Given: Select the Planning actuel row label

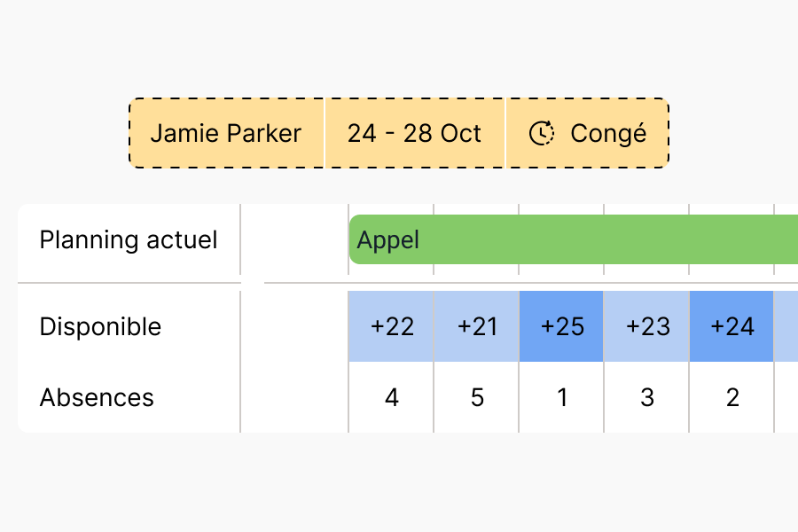Looking at the screenshot, I should tap(129, 239).
